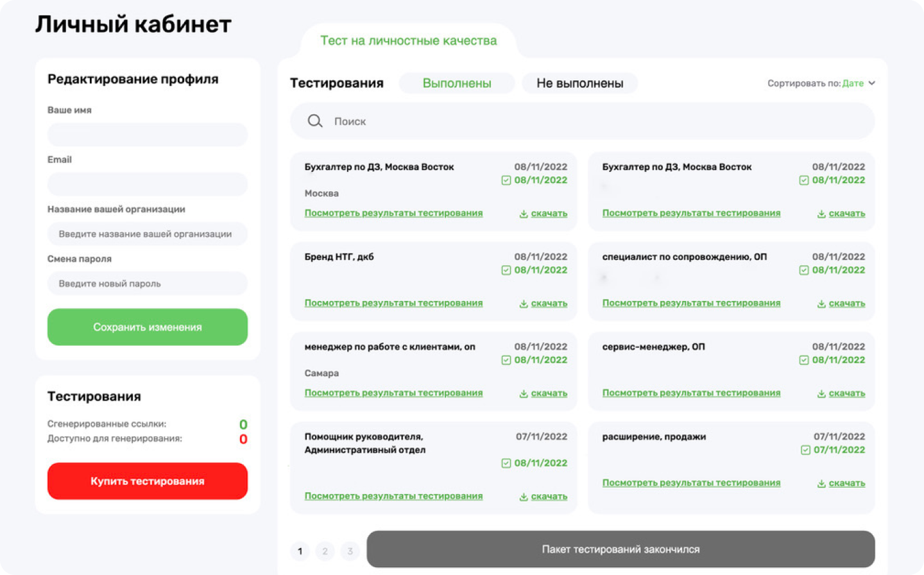Select page 2 in pagination

325,551
